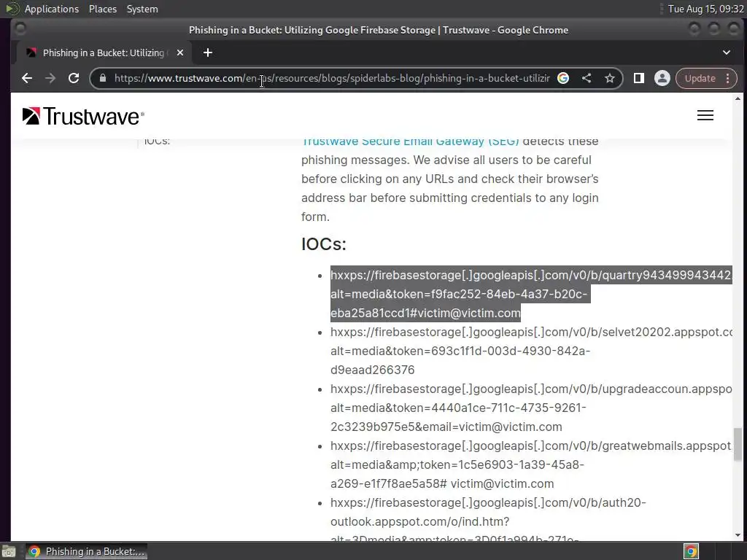Open Chrome three-dot menu
The height and width of the screenshot is (560, 747).
click(727, 78)
